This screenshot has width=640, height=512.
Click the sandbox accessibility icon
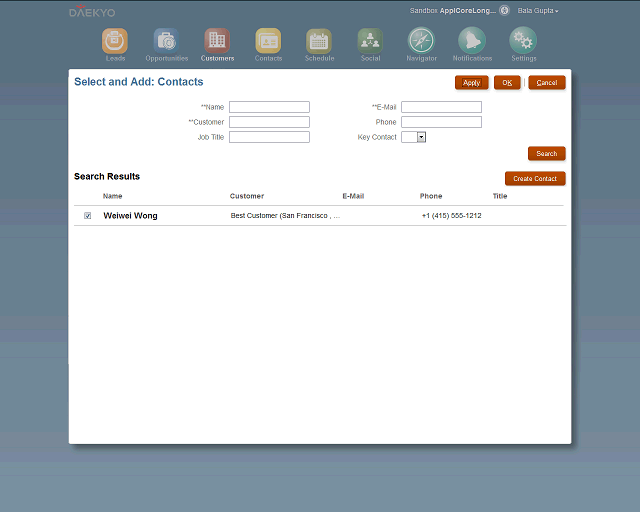coord(504,10)
